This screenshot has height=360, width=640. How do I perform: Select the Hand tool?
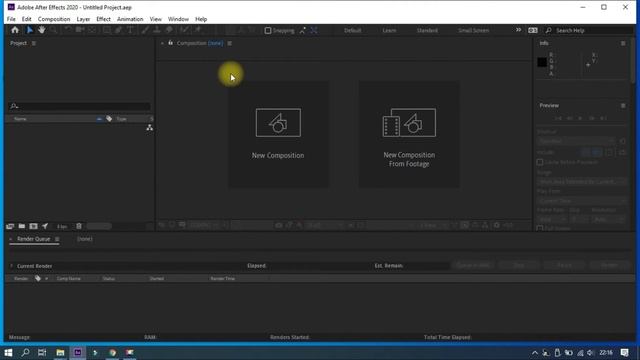(x=41, y=30)
